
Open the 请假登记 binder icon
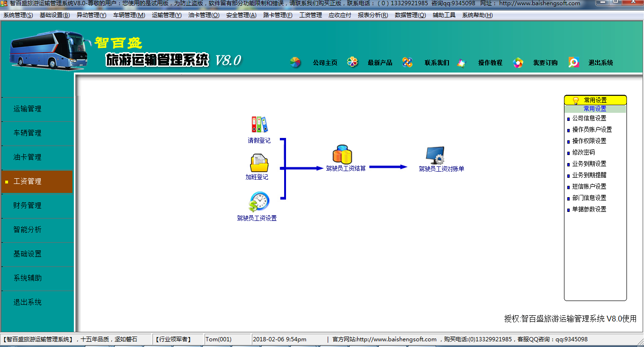pyautogui.click(x=259, y=125)
